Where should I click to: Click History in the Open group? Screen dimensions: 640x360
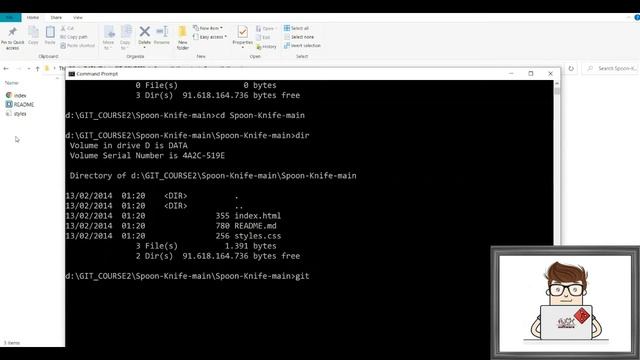(x=266, y=47)
